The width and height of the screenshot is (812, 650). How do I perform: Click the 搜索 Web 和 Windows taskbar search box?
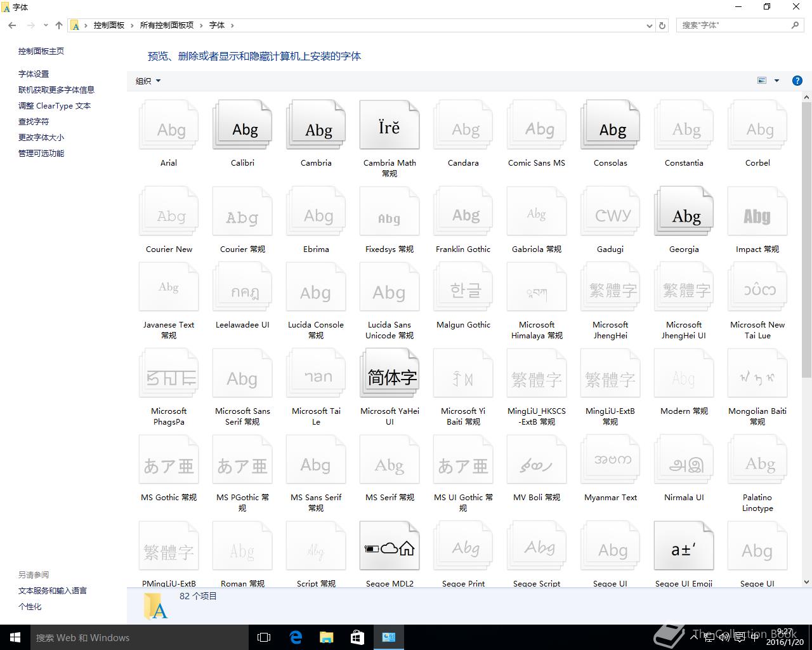click(x=140, y=637)
